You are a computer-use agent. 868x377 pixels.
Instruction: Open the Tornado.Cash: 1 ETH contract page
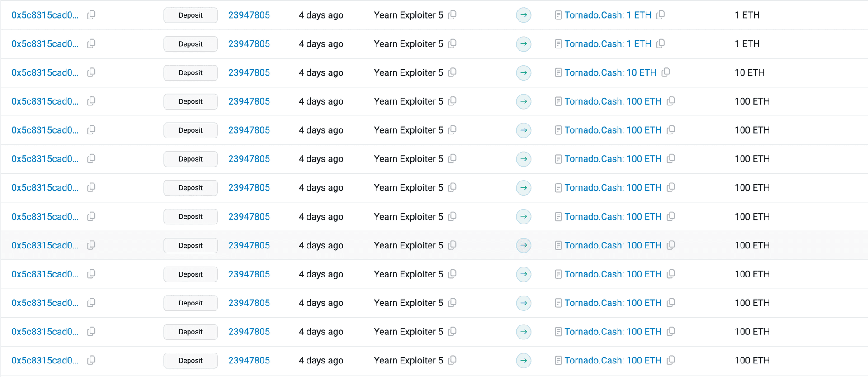tap(608, 15)
